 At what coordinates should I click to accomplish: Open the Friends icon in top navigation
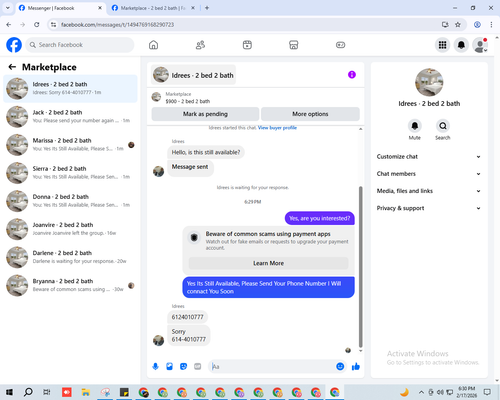pyautogui.click(x=200, y=45)
